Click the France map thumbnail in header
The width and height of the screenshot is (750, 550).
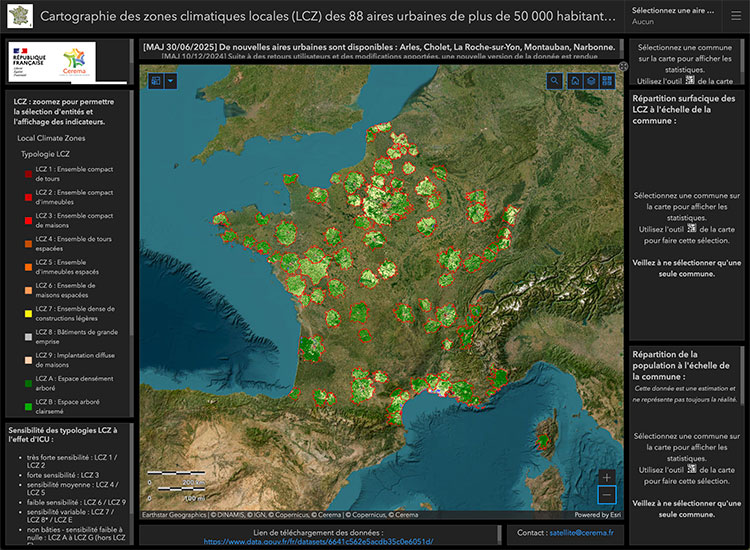pos(21,17)
